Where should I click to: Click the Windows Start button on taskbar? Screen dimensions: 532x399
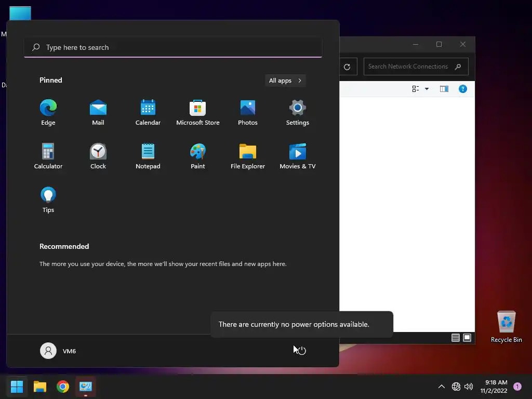click(17, 387)
